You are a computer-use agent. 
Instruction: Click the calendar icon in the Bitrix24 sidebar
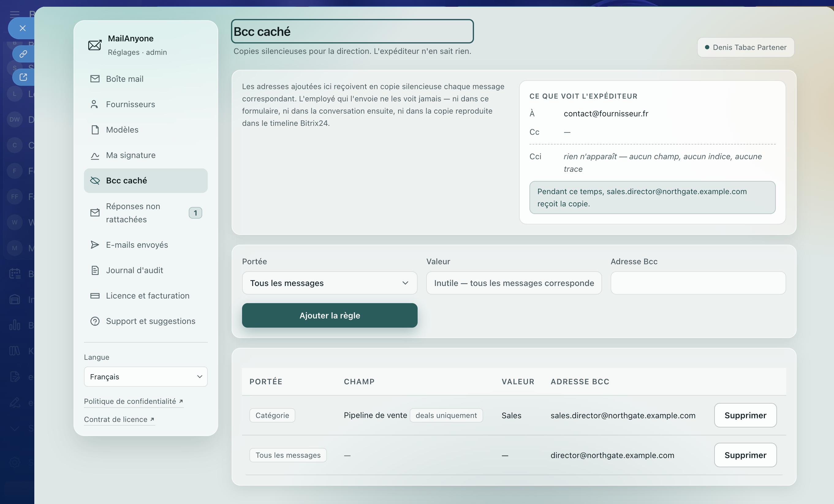pos(15,274)
